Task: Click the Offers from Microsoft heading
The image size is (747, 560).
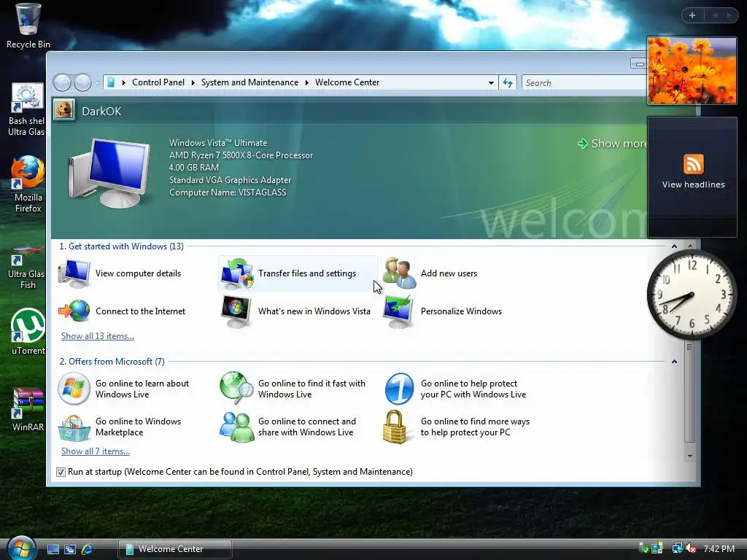Action: point(112,362)
